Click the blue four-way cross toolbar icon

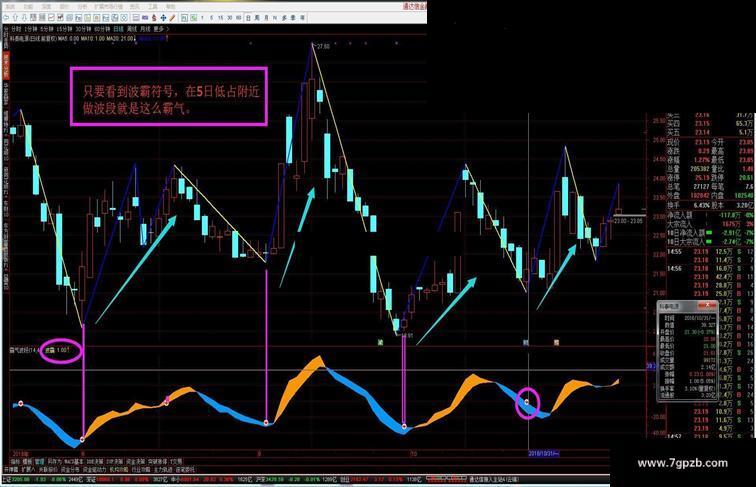[163, 18]
